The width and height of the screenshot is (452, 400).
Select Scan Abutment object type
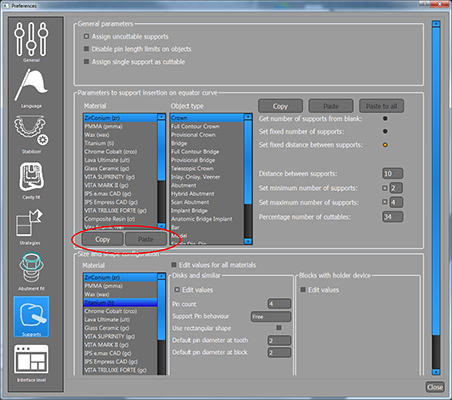point(207,202)
